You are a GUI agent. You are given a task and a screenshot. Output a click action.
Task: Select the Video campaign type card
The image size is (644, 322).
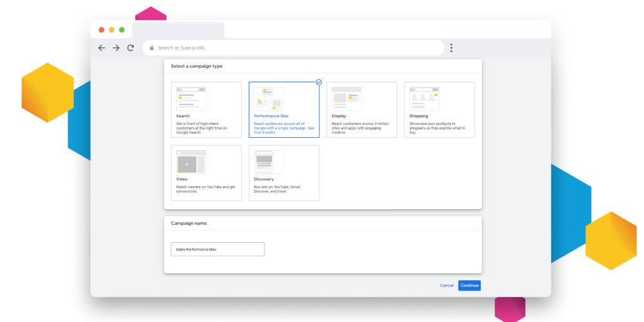pyautogui.click(x=206, y=173)
